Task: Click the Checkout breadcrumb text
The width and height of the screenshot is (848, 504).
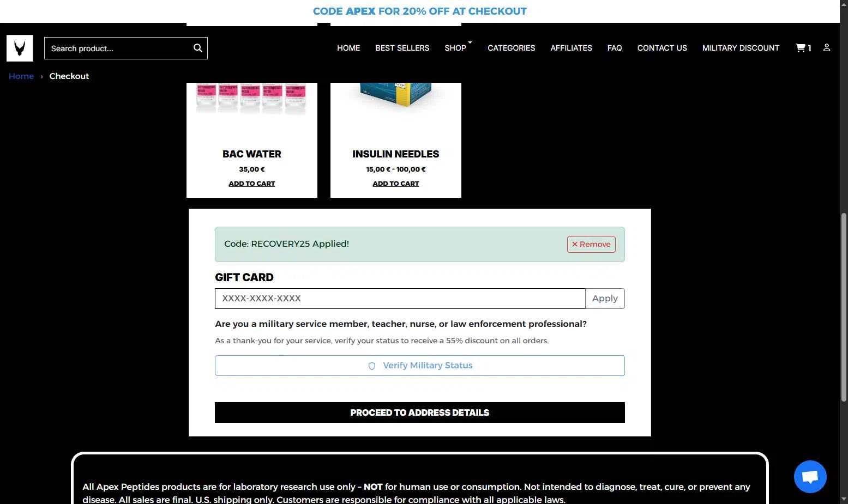Action: 69,76
